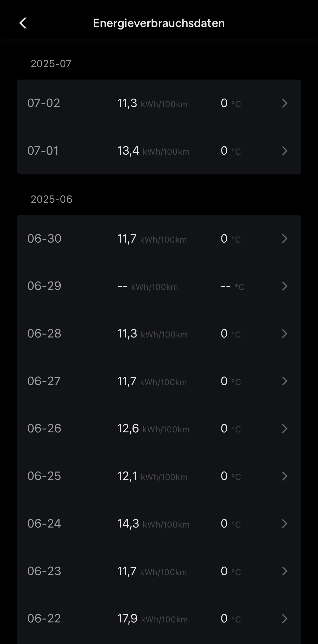Tap chevron arrow on 06-28 row
The height and width of the screenshot is (644, 318).
coord(284,334)
